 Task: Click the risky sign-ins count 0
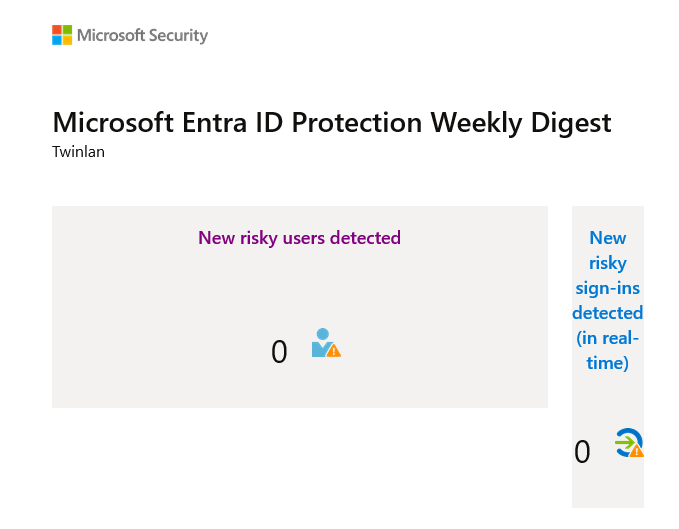(x=582, y=452)
